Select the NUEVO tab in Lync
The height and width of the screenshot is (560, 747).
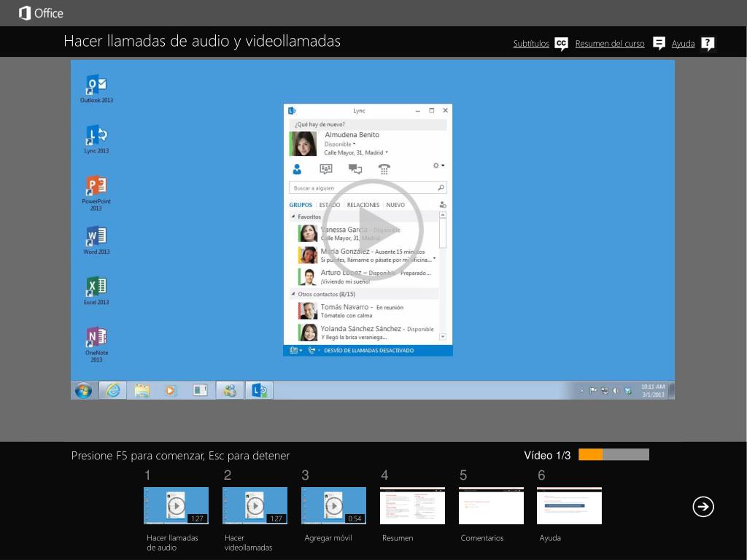pyautogui.click(x=395, y=205)
